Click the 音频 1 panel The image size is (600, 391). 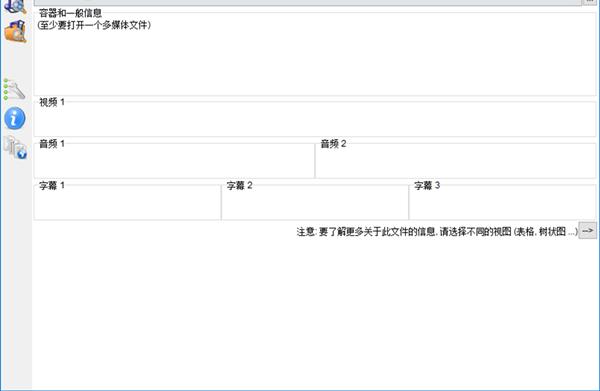(x=174, y=161)
